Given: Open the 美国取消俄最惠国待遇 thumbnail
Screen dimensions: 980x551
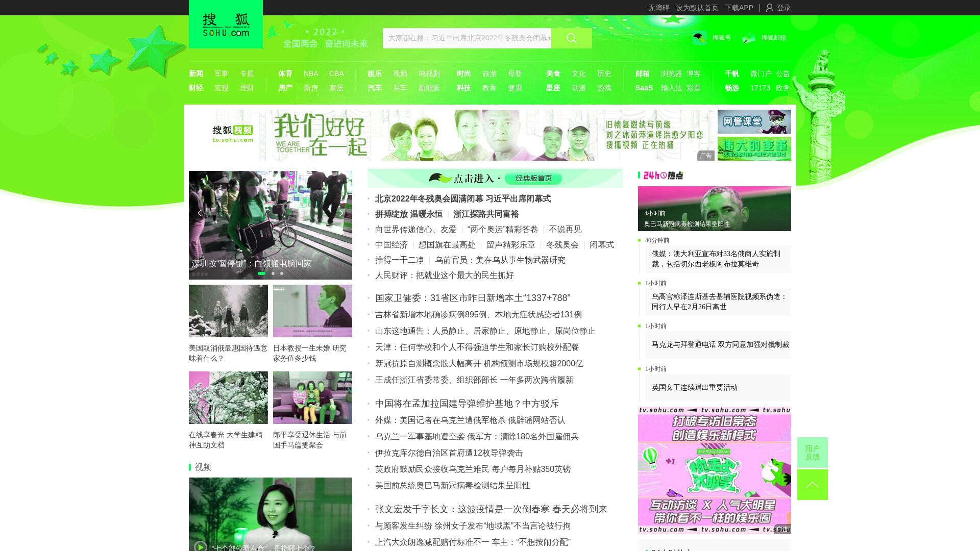Looking at the screenshot, I should 228,311.
